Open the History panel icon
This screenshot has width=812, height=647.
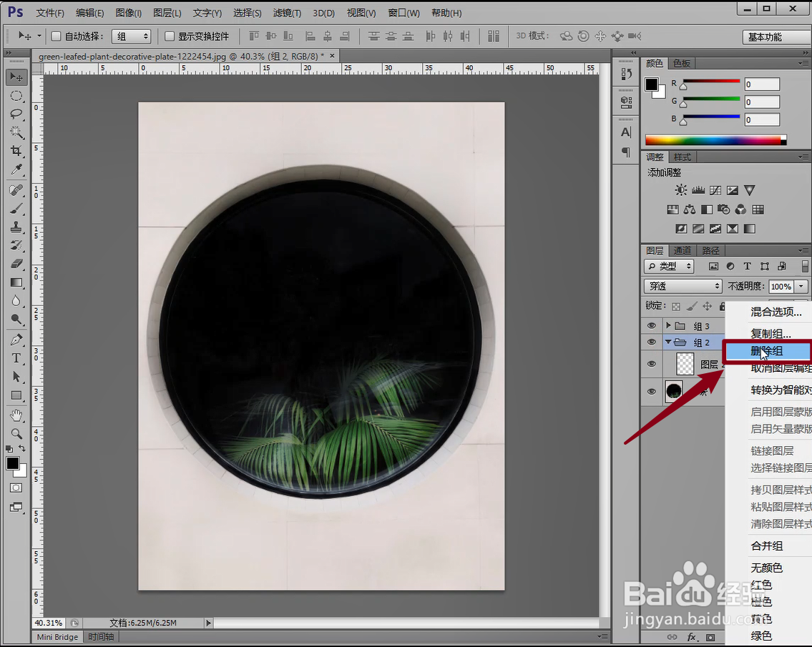(626, 74)
